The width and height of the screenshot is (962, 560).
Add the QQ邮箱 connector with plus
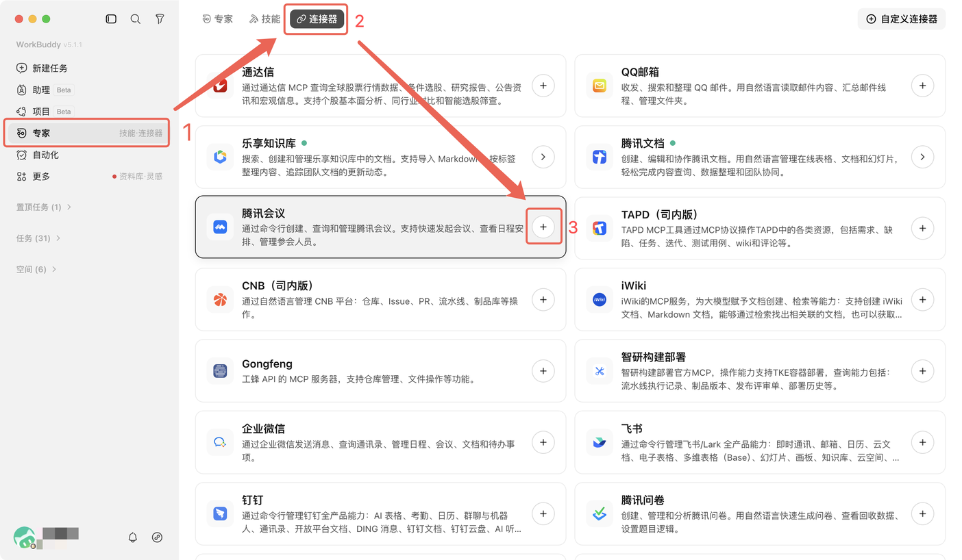[923, 86]
